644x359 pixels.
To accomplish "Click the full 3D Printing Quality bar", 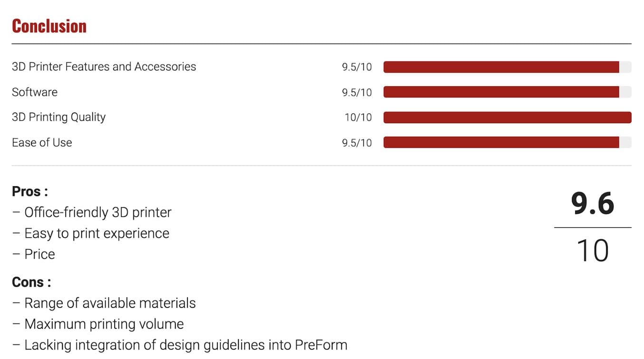I will point(507,117).
